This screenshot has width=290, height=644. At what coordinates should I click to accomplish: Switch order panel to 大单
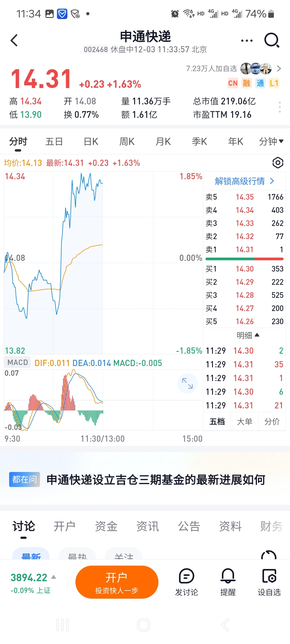click(x=244, y=422)
